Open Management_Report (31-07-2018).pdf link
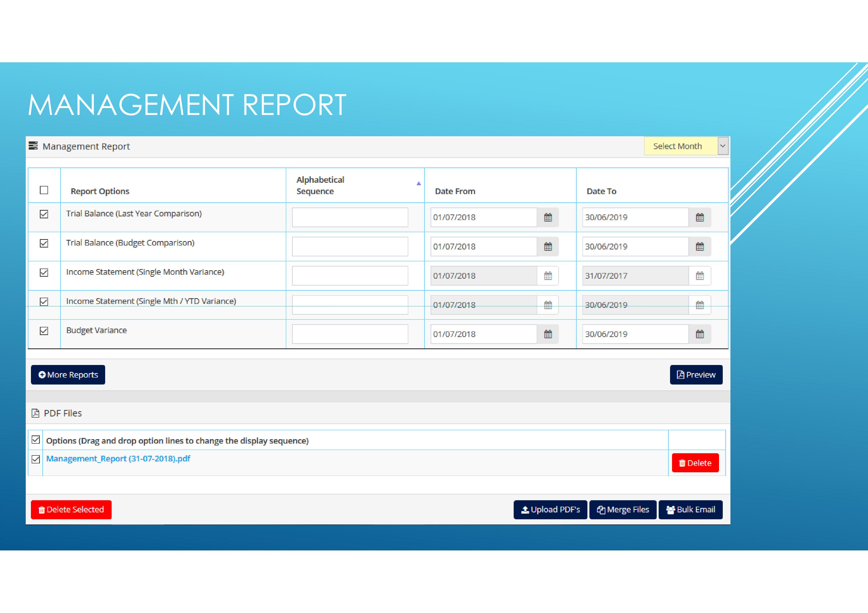This screenshot has width=868, height=613. (118, 458)
